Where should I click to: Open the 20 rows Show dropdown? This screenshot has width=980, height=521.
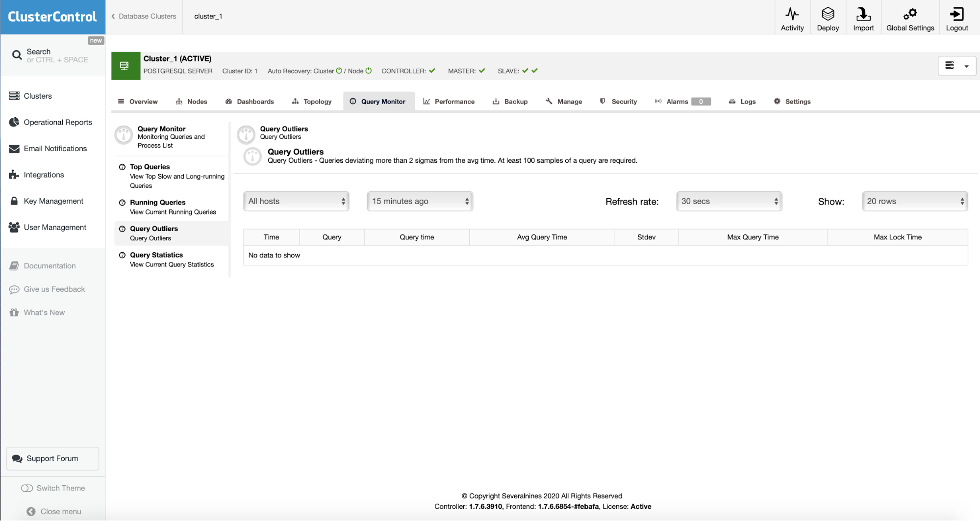click(x=915, y=201)
